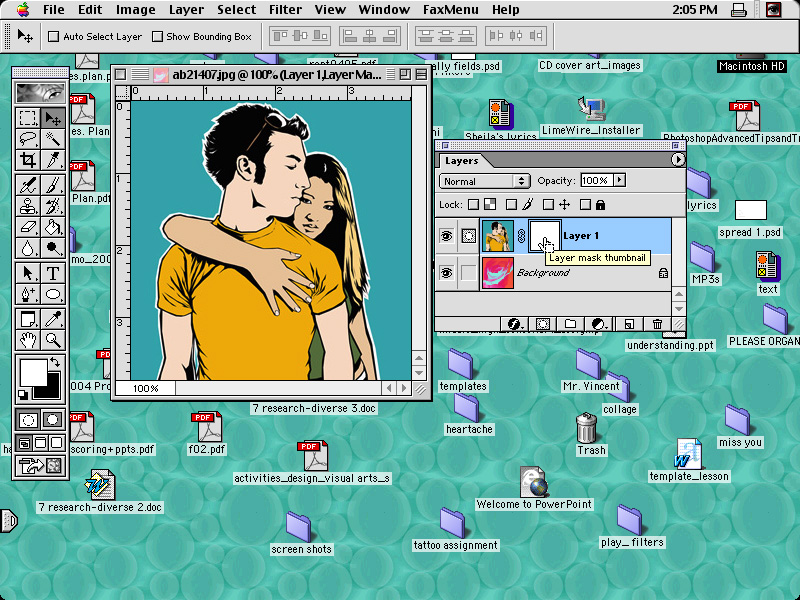Select the Path Component Selection tool
This screenshot has height=600, width=800.
pos(28,273)
